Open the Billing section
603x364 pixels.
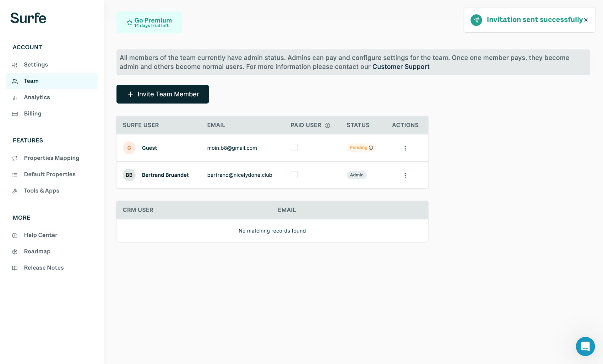click(x=32, y=113)
